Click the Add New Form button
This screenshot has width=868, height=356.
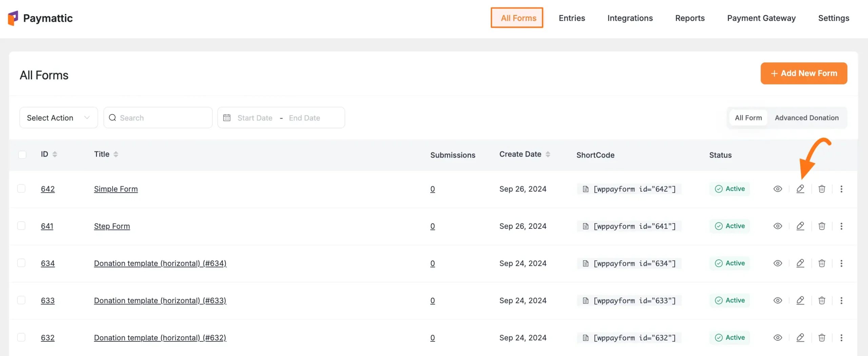pos(804,73)
